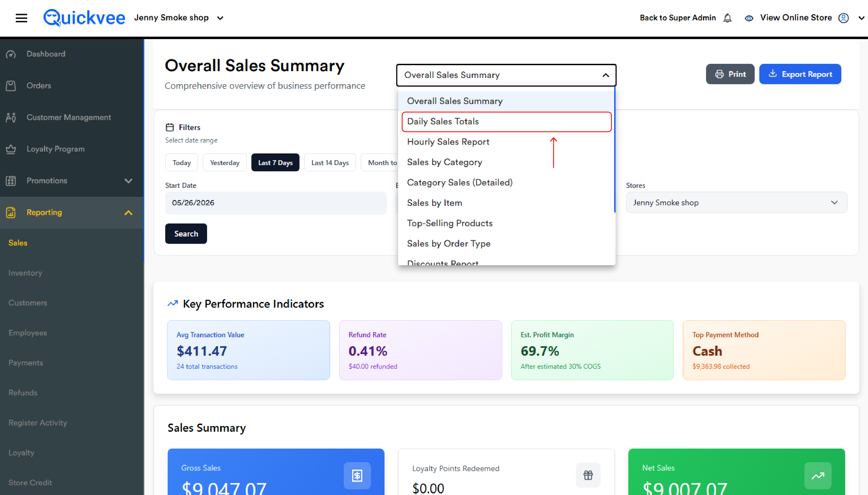
Task: Select the Today date range
Action: pyautogui.click(x=181, y=162)
